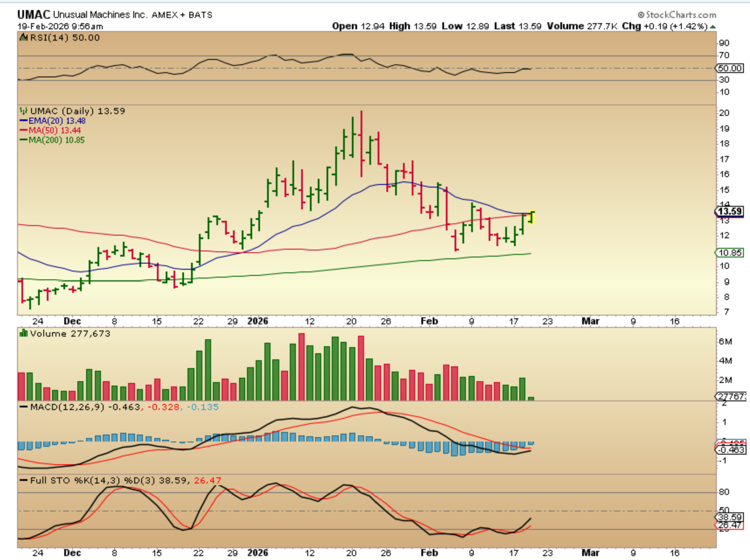The image size is (750, 560).
Task: Click the red -0.328 MACD signal value
Action: tap(163, 407)
